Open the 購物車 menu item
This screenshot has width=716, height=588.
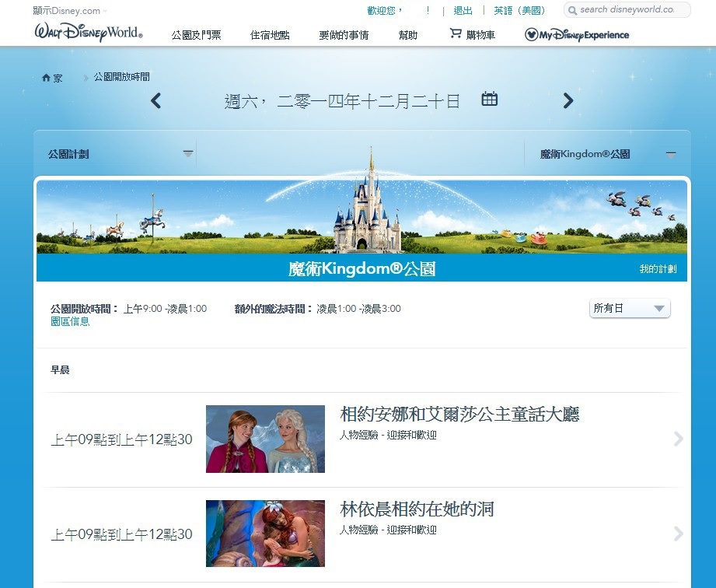(480, 35)
